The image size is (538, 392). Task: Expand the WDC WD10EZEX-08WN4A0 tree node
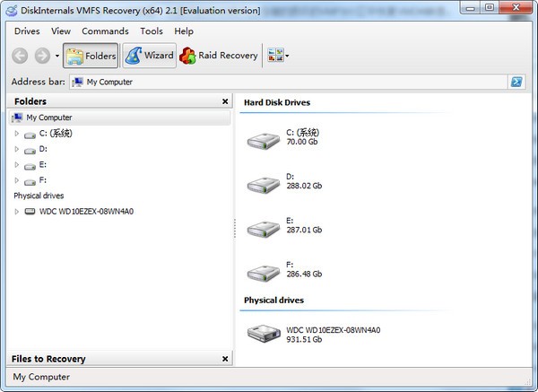click(16, 212)
